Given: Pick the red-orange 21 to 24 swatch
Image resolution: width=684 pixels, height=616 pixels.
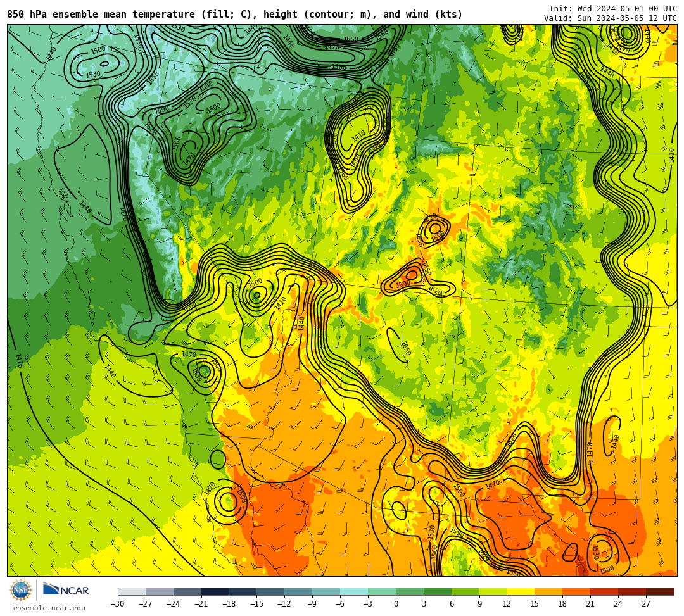Looking at the screenshot, I should click(x=605, y=591).
